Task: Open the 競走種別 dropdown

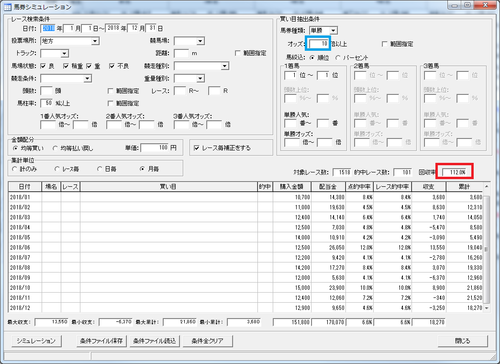Action: click(x=225, y=66)
